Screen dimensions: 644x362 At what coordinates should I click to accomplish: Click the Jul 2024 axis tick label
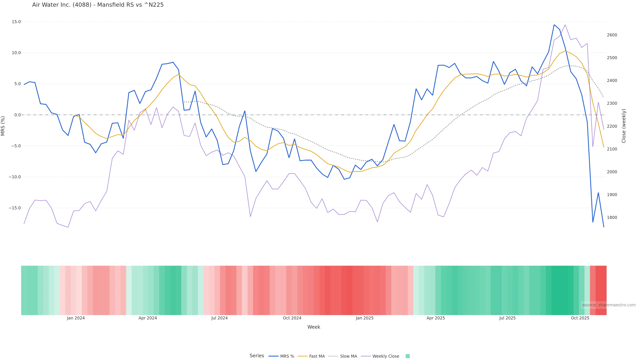coord(219,318)
